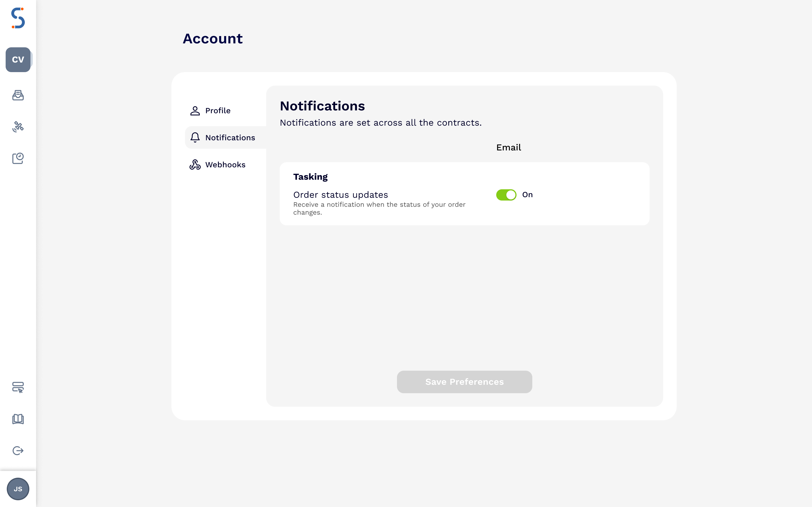This screenshot has height=507, width=812.
Task: Click the data selection icon in sidebar
Action: click(x=18, y=388)
